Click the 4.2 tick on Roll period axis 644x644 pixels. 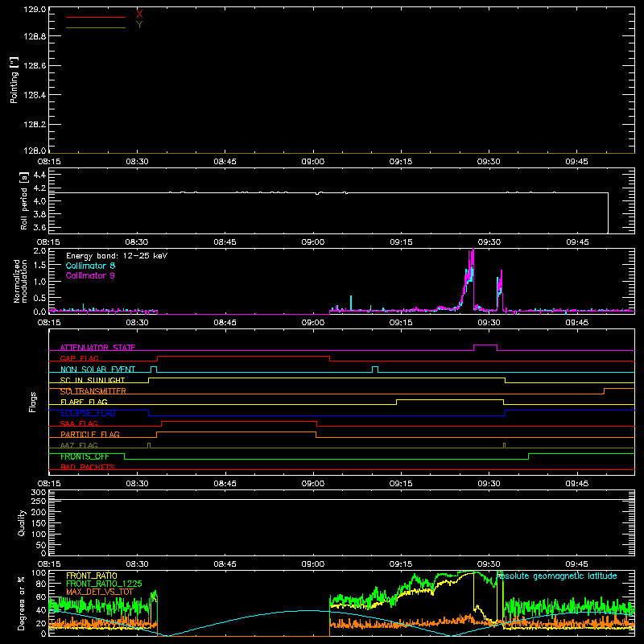tap(39, 188)
